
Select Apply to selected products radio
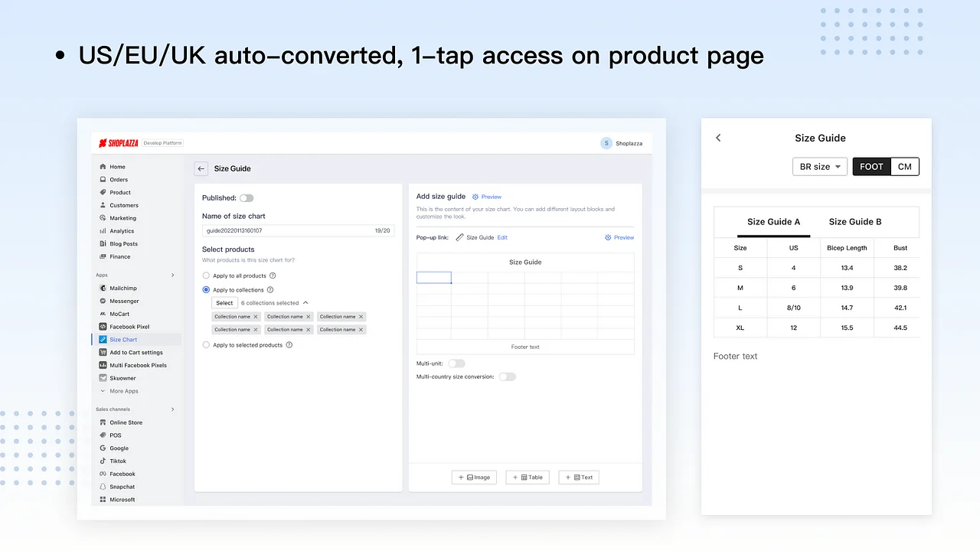click(x=206, y=345)
